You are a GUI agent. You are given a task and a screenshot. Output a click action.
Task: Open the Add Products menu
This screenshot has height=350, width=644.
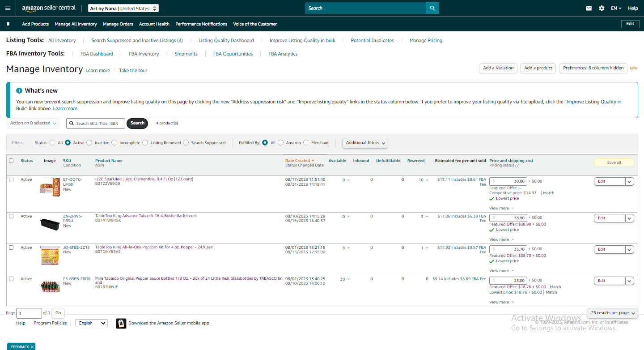(x=35, y=24)
